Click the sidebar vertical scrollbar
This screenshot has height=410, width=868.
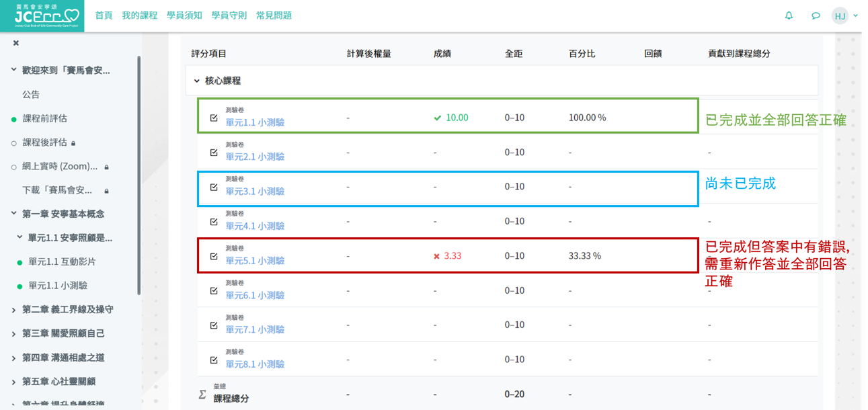click(139, 175)
